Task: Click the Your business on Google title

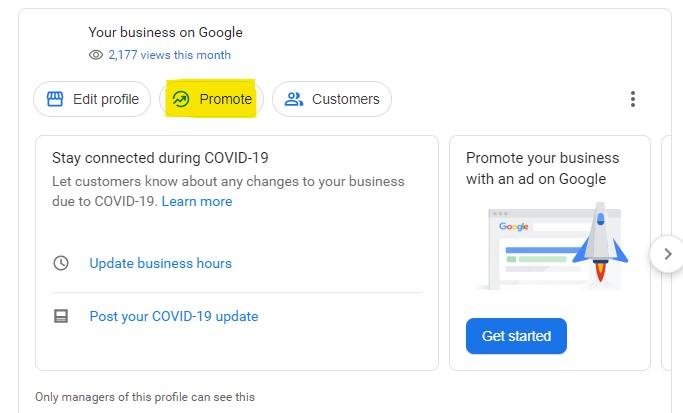Action: pyautogui.click(x=166, y=32)
